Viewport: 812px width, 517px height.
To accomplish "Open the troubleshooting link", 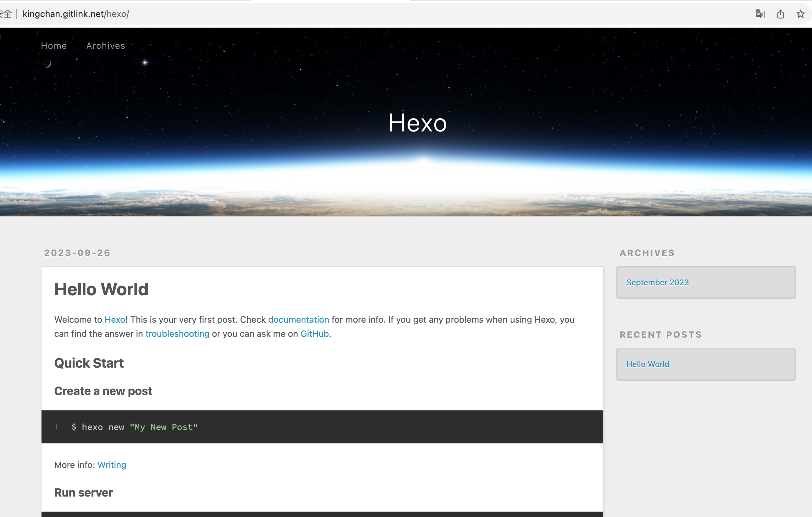I will click(177, 334).
